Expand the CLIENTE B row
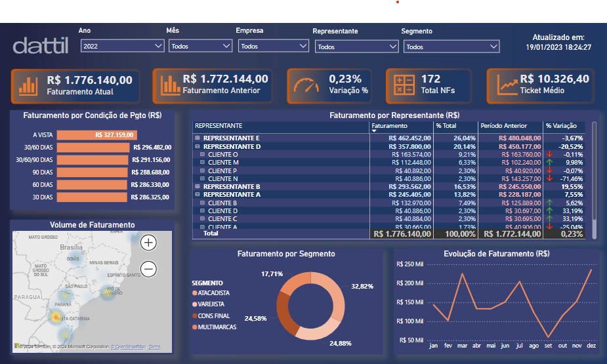 pyautogui.click(x=202, y=202)
